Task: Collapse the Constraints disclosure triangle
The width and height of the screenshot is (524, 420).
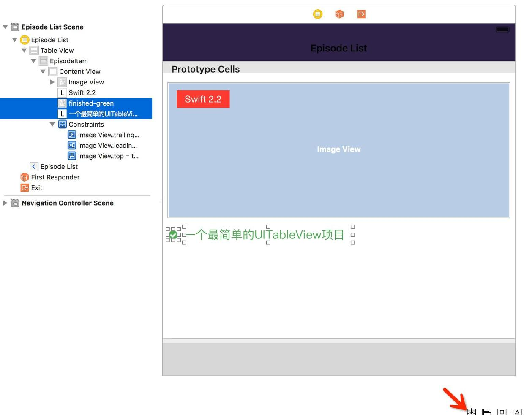Action: [x=52, y=124]
